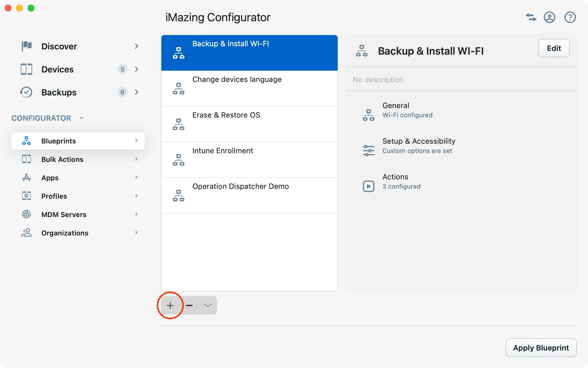Click the MDM Servers globe icon
This screenshot has width=588, height=368.
(x=26, y=214)
